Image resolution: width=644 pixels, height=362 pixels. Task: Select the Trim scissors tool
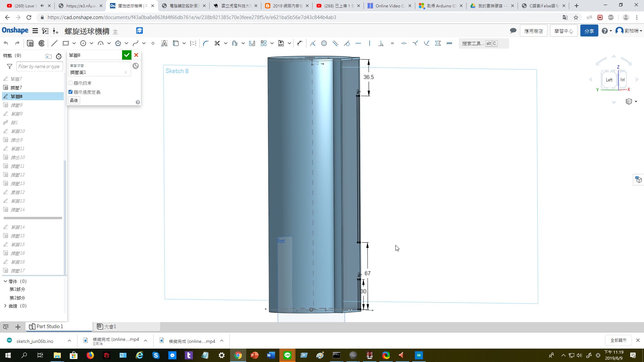click(217, 43)
